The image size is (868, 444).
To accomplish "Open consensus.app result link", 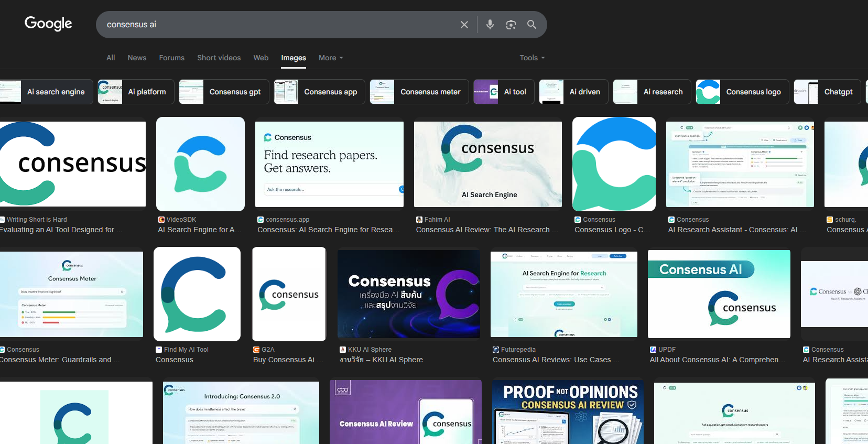I will [328, 230].
